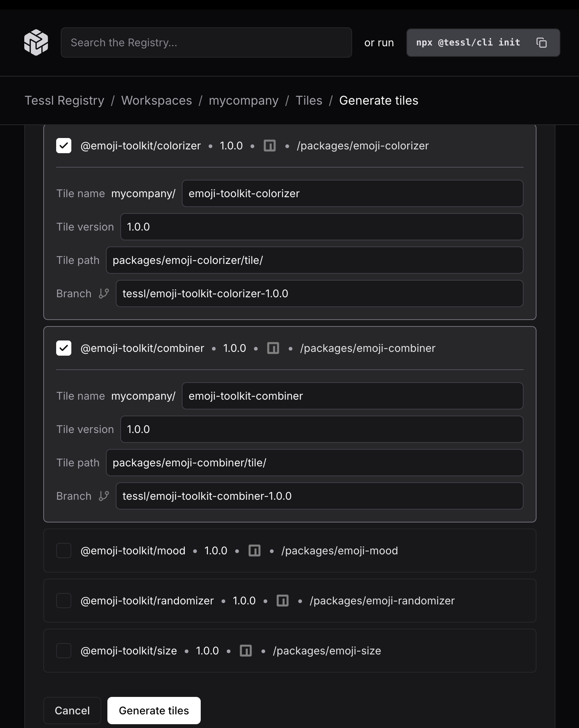This screenshot has width=579, height=728.
Task: Click the npm icon beside colorizer package
Action: 269,146
